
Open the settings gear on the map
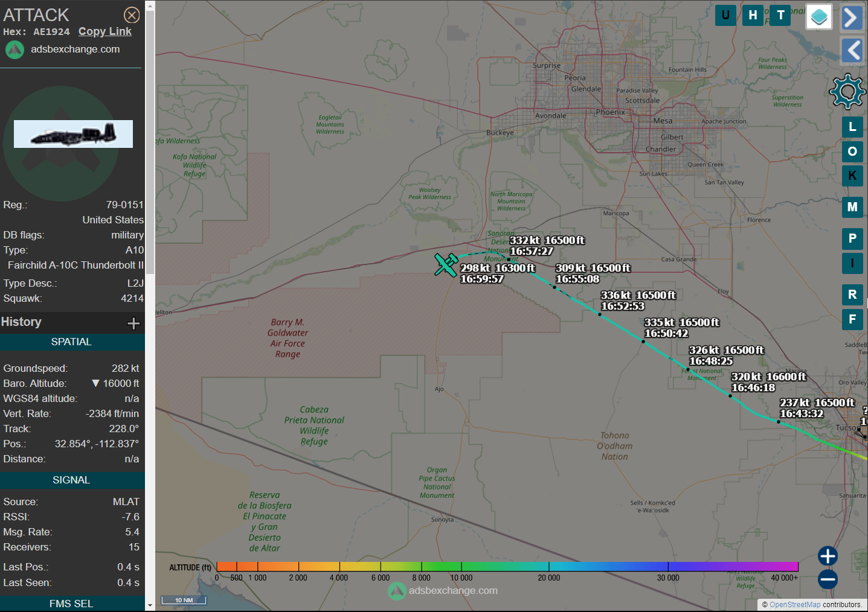point(847,92)
